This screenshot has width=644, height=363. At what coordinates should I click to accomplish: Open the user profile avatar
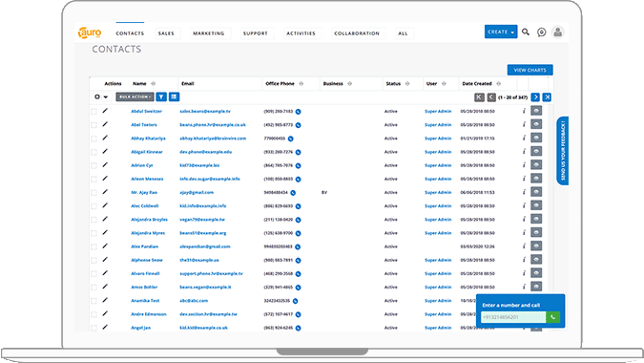(x=558, y=32)
